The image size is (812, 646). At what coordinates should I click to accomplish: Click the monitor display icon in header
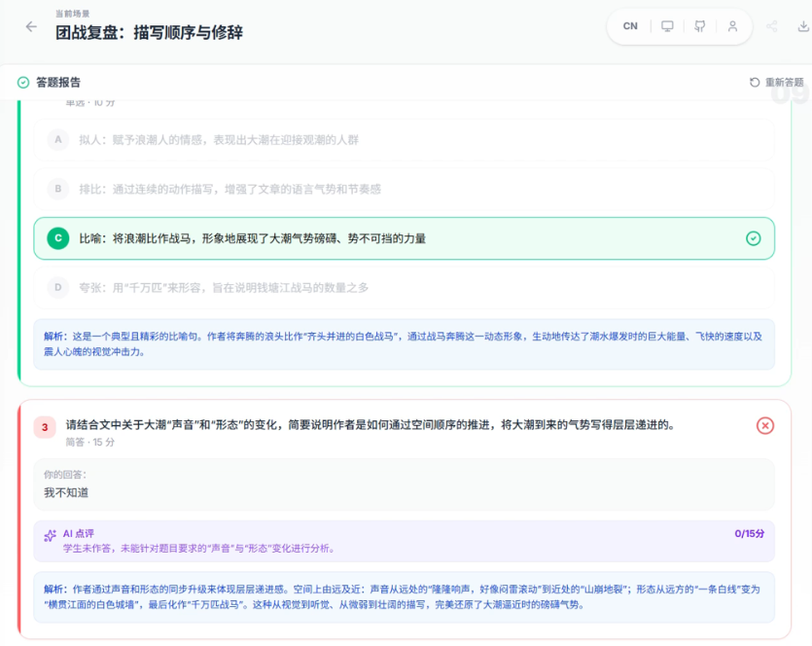(667, 25)
